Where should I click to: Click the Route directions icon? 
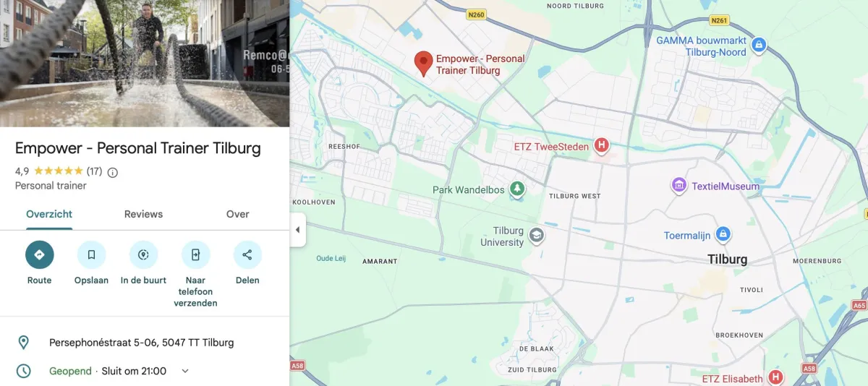39,254
